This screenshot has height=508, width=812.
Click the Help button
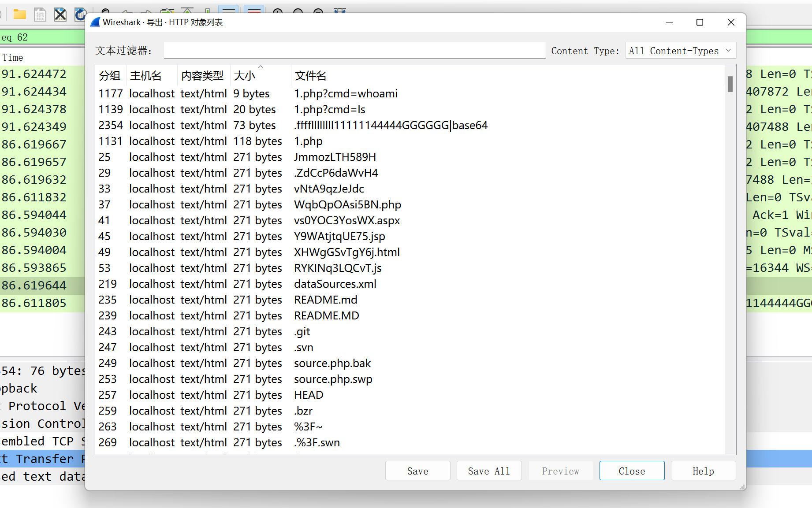coord(704,471)
